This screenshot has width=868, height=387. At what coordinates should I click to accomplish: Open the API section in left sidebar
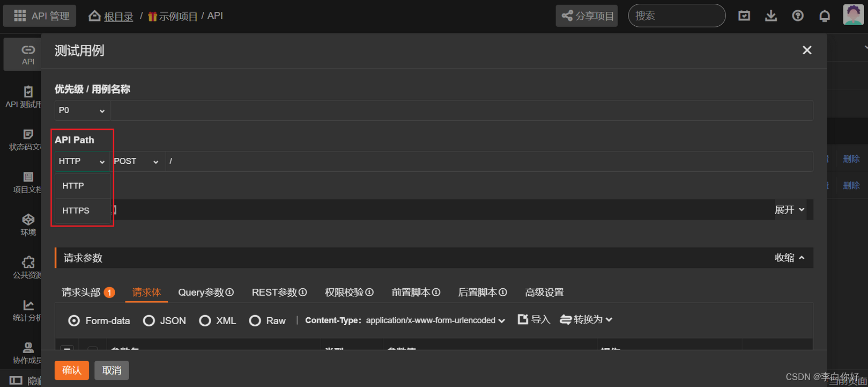pyautogui.click(x=28, y=54)
